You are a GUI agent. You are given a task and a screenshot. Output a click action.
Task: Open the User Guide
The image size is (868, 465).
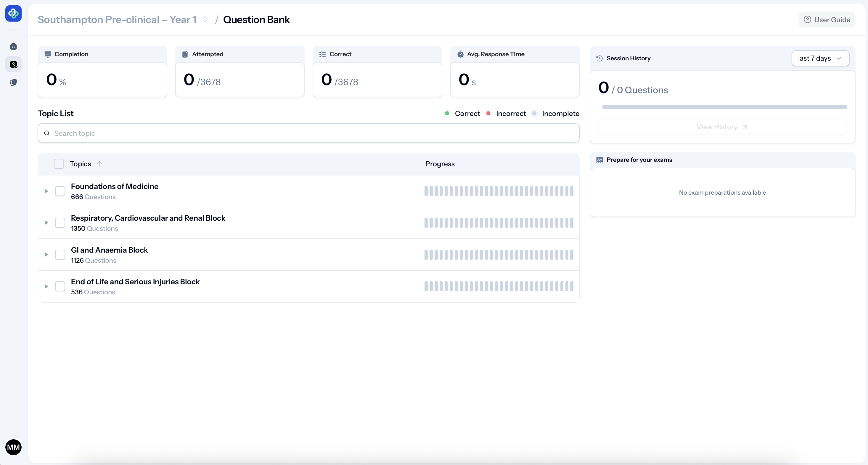point(827,20)
